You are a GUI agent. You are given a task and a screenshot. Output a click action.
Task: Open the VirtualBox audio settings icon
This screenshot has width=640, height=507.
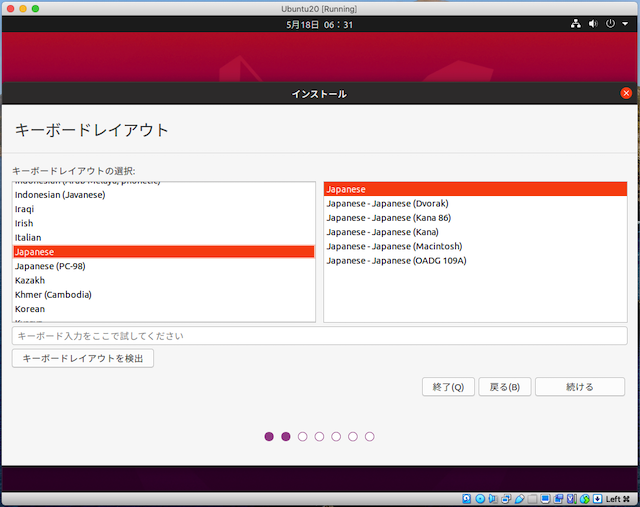tap(493, 499)
